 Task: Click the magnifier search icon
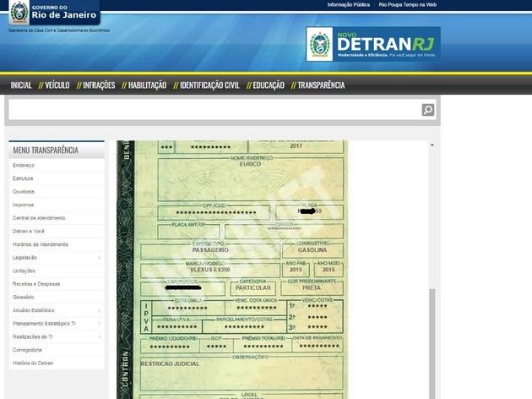coord(428,110)
